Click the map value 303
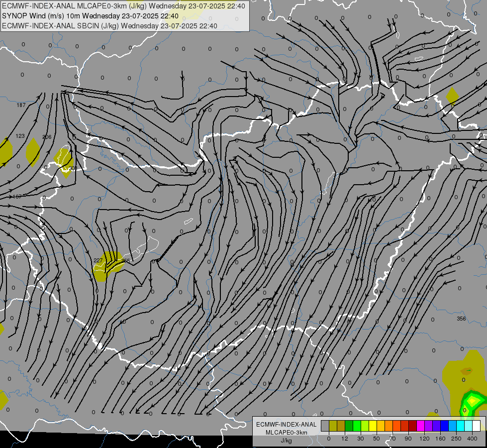Screen dimensions: 487x448 click(x=73, y=168)
